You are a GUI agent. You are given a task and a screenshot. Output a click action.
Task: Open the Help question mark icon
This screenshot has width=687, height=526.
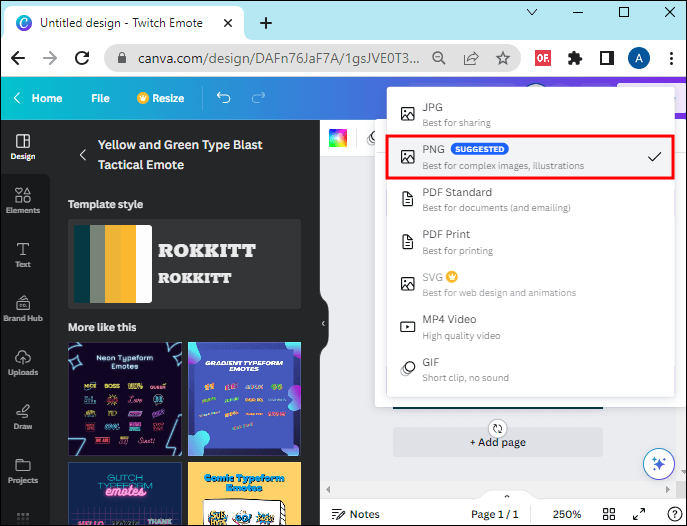(673, 514)
